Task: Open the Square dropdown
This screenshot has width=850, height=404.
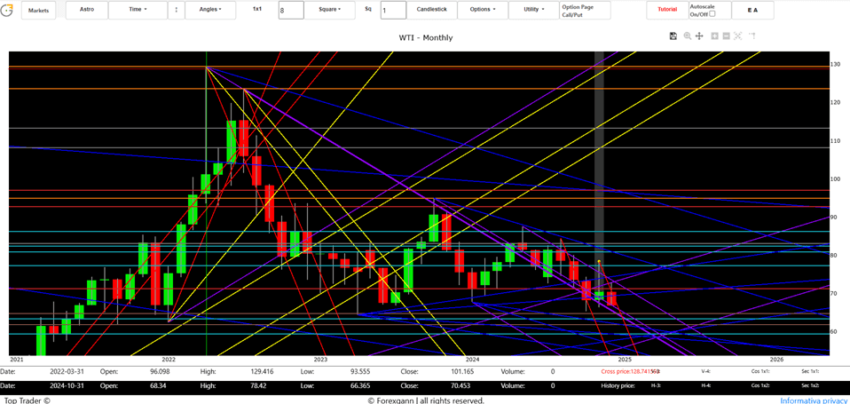Action: pyautogui.click(x=330, y=10)
